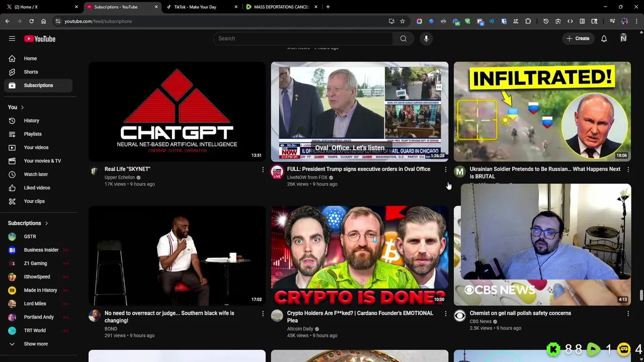Open Upper Echelon channel link
Screen dimensions: 644x362
click(120, 177)
